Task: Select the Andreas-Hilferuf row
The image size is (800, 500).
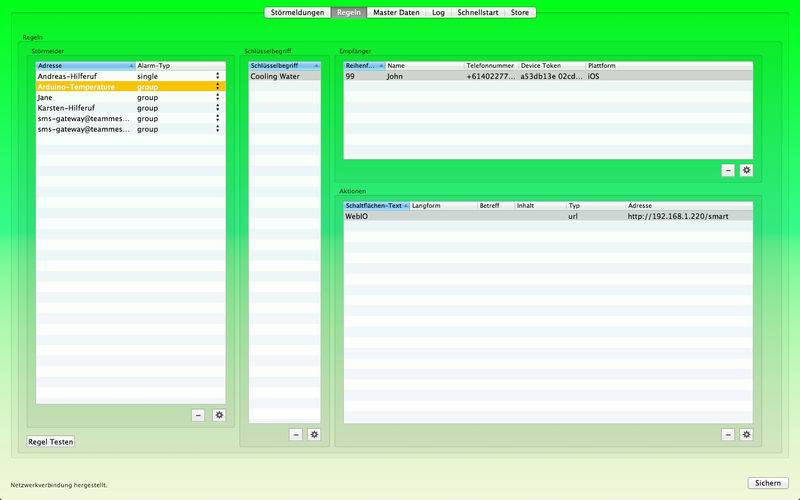Action: click(131, 76)
